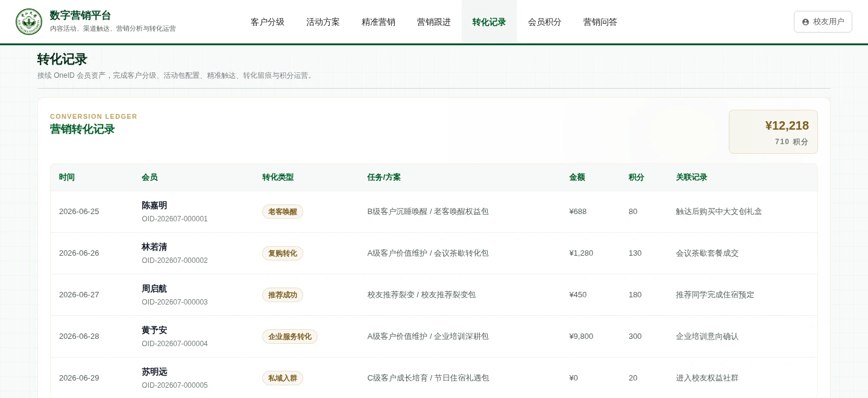
Task: Click the university logo emblem
Action: 29,22
